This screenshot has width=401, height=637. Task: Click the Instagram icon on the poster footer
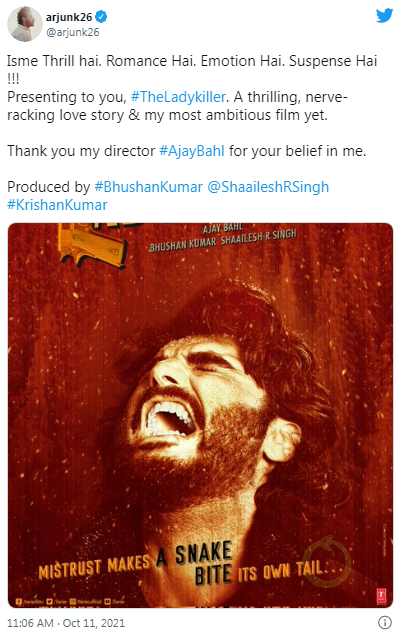click(x=73, y=602)
